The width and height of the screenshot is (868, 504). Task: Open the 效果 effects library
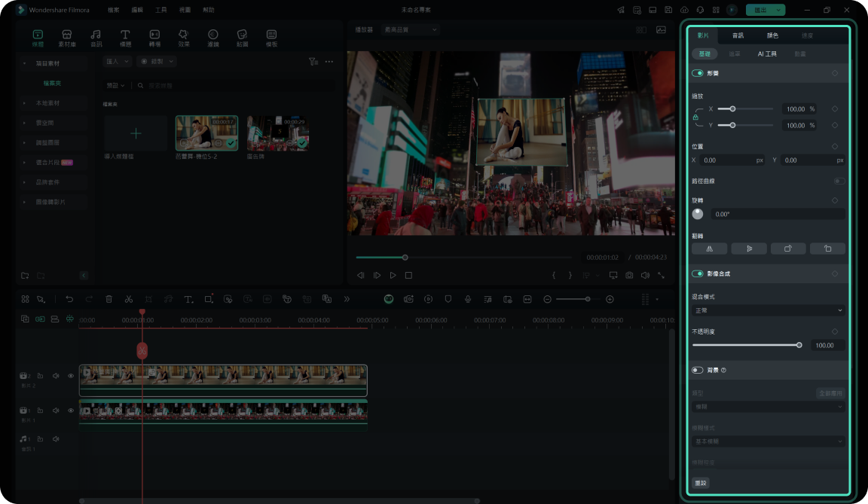[x=184, y=38]
